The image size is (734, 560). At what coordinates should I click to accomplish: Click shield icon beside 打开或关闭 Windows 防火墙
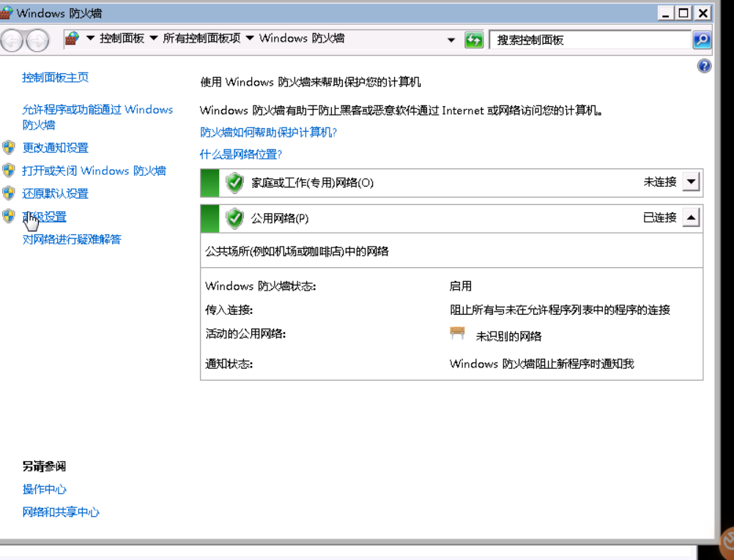(x=9, y=171)
